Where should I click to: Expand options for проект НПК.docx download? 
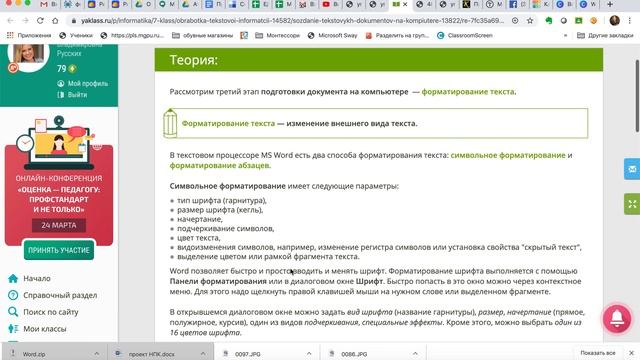pyautogui.click(x=203, y=354)
